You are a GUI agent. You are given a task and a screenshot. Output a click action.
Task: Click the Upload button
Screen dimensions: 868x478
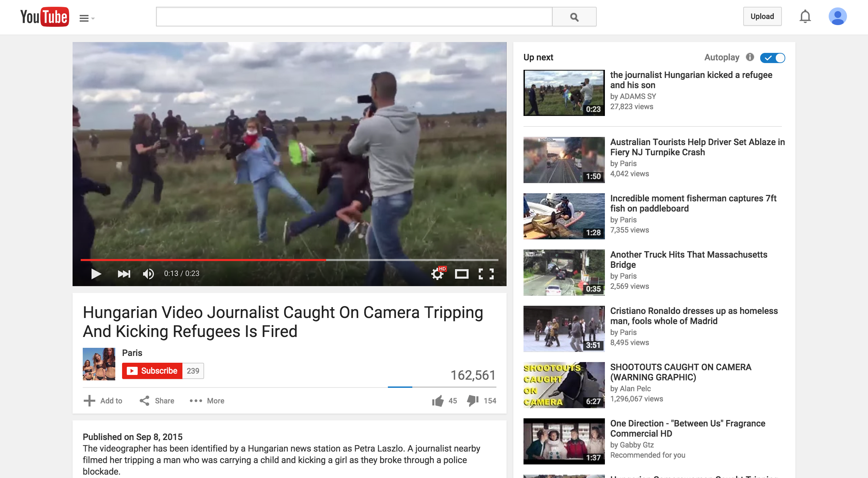(x=762, y=17)
